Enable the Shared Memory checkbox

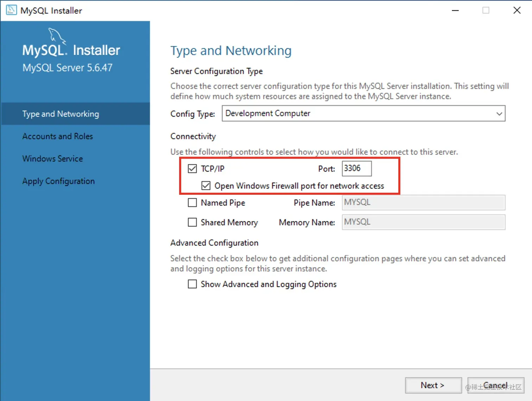pyautogui.click(x=192, y=222)
